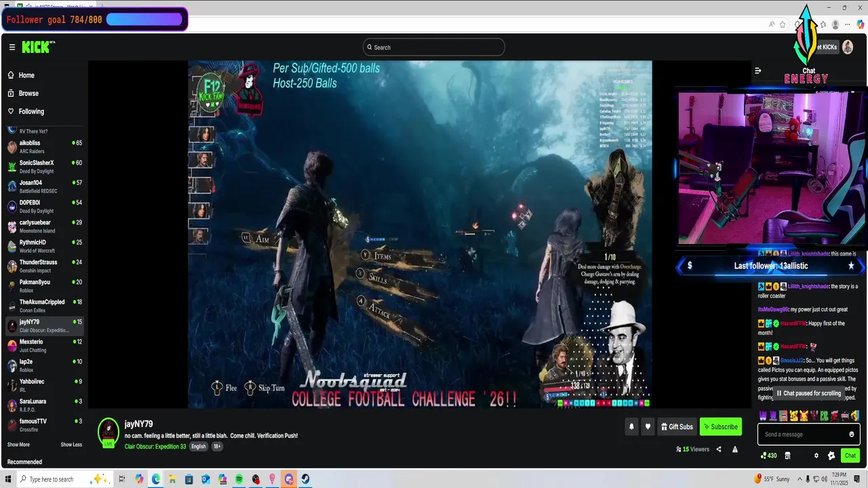Viewport: 868px width, 488px height.
Task: Open Edge settings and more menu
Action: click(848, 24)
